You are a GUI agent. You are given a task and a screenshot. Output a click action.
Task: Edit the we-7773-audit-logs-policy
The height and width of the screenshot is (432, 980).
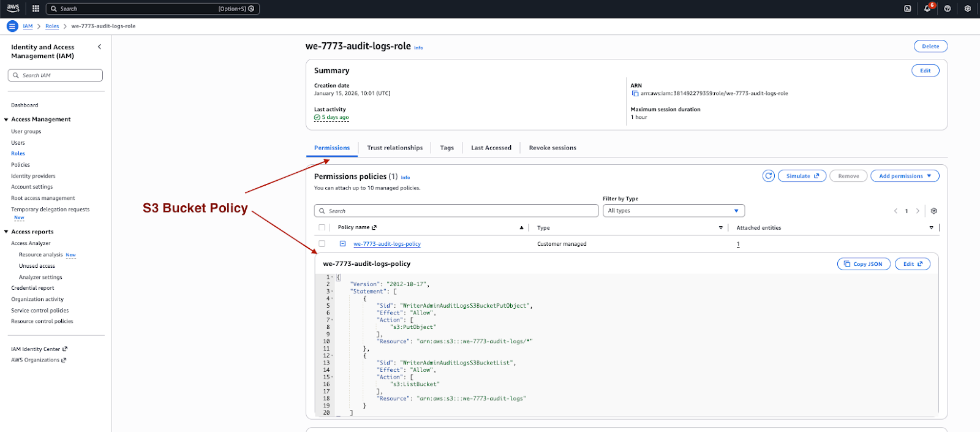pyautogui.click(x=913, y=264)
